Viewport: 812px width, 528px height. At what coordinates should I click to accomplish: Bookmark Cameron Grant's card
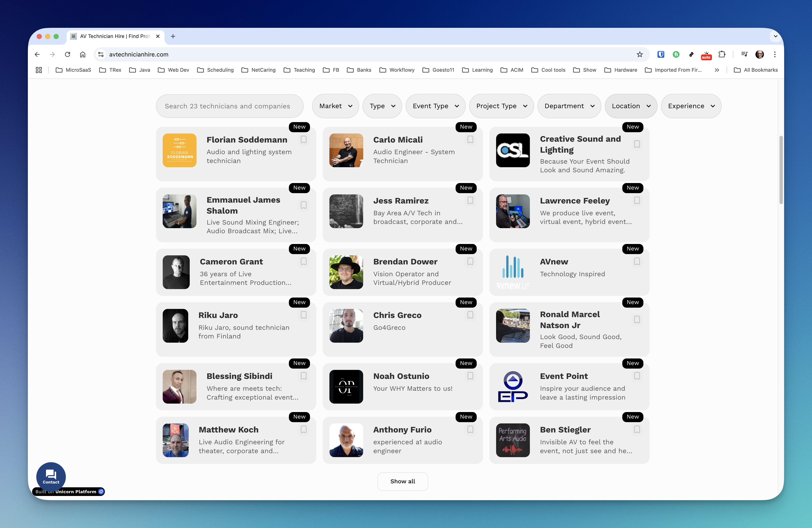click(303, 261)
